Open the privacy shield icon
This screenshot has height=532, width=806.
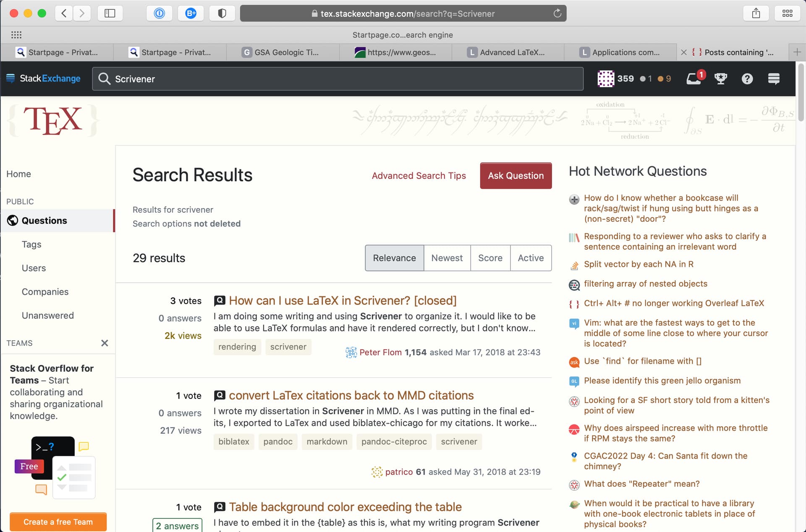222,13
